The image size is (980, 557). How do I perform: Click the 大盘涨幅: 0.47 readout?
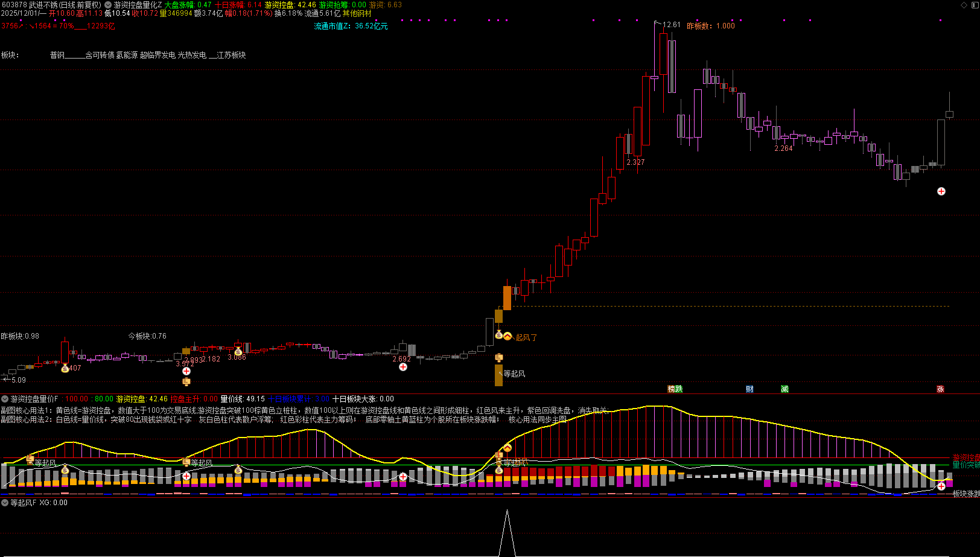pyautogui.click(x=188, y=5)
